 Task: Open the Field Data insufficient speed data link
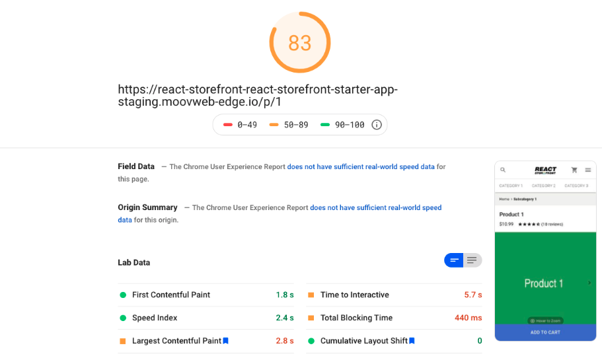point(361,166)
